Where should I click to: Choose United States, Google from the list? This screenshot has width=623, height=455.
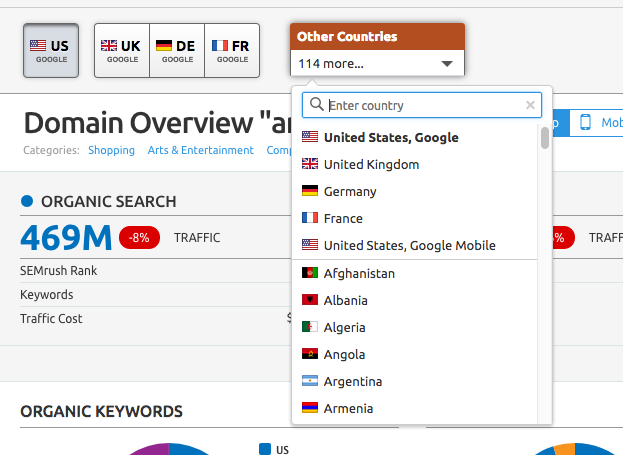[x=414, y=137]
